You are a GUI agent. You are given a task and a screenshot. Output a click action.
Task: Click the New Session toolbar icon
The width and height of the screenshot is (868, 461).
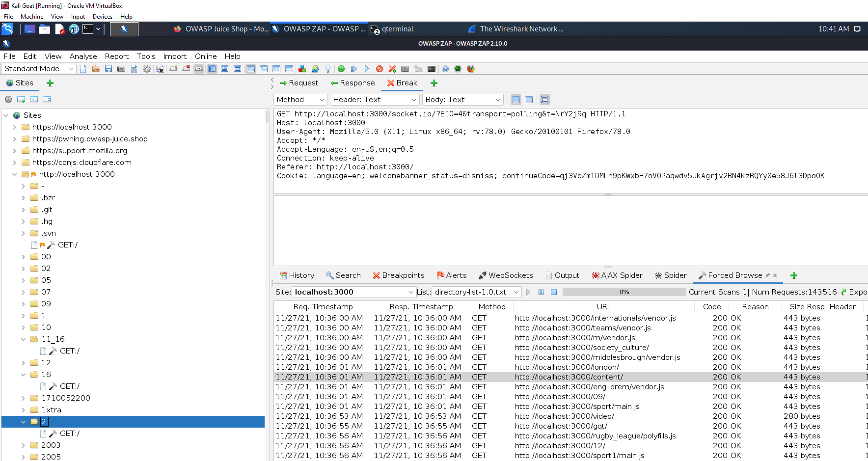83,69
